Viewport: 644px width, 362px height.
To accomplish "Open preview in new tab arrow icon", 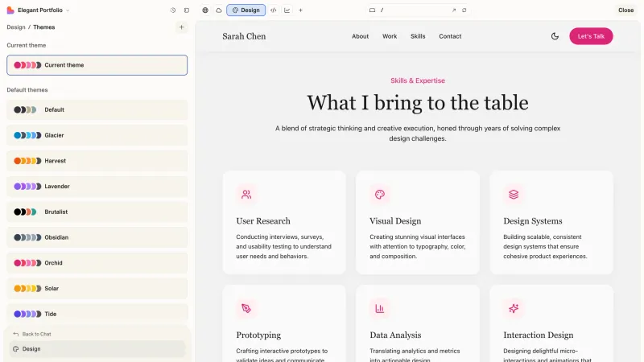I will (x=454, y=10).
